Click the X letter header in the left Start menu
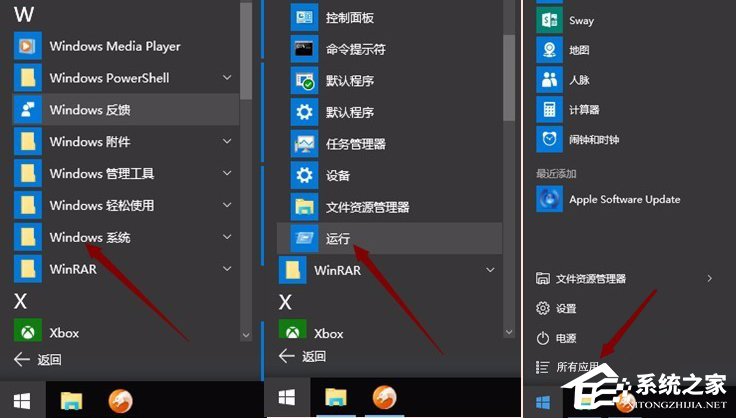The image size is (736, 418). tap(20, 301)
